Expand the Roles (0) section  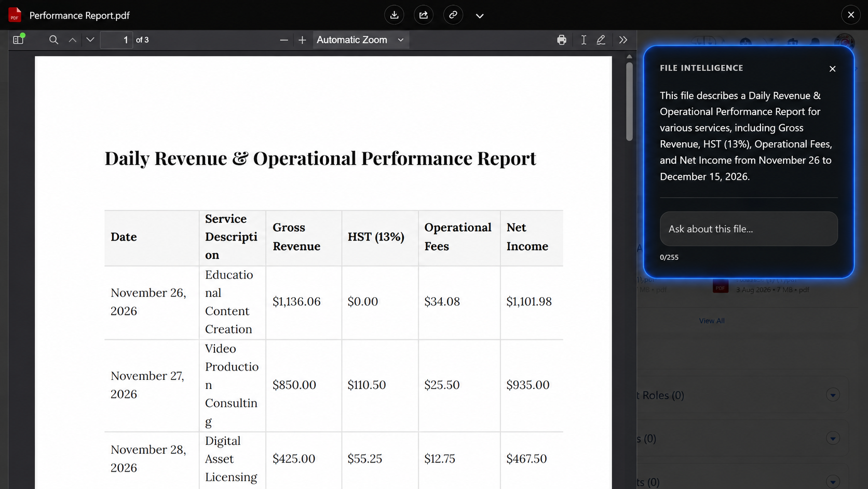833,395
